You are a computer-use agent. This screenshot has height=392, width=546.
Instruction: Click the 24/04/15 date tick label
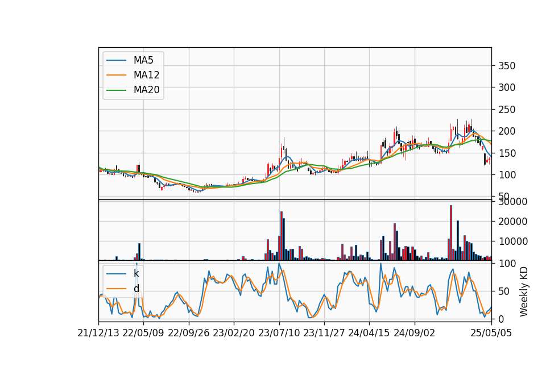(369, 333)
